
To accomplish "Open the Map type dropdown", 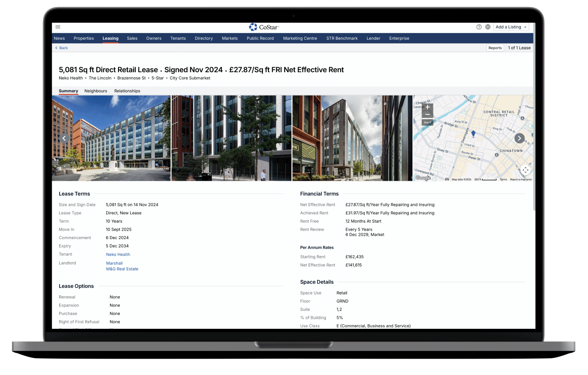I will pyautogui.click(x=427, y=122).
